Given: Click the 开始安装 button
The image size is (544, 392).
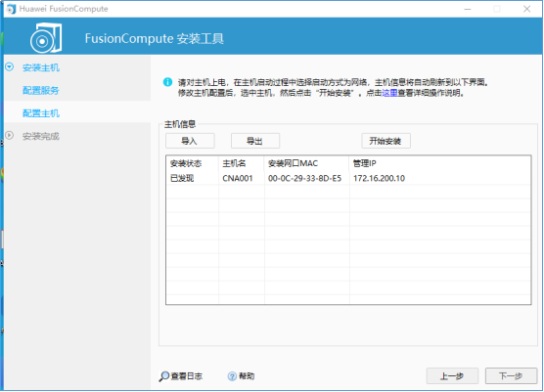Looking at the screenshot, I should pos(385,141).
